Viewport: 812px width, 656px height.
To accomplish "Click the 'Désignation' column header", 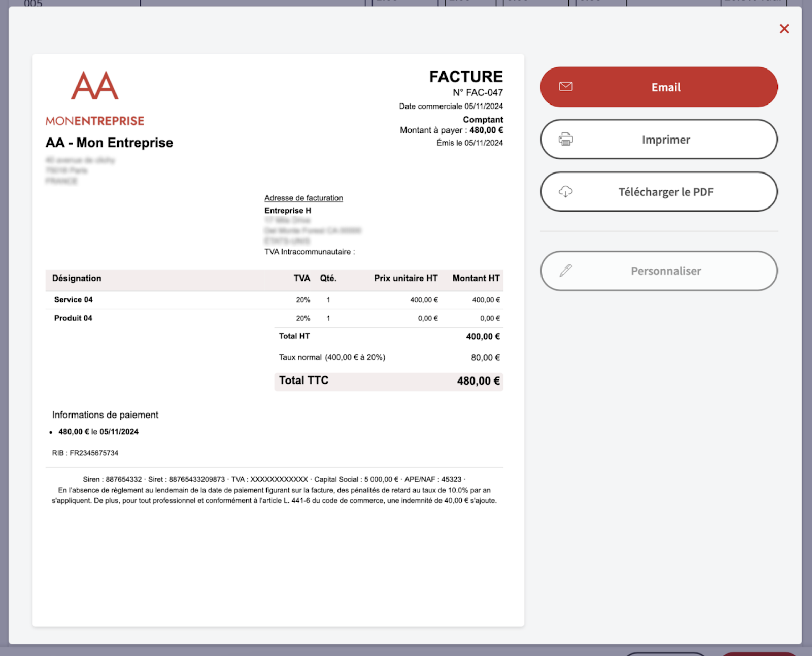I will (x=77, y=278).
